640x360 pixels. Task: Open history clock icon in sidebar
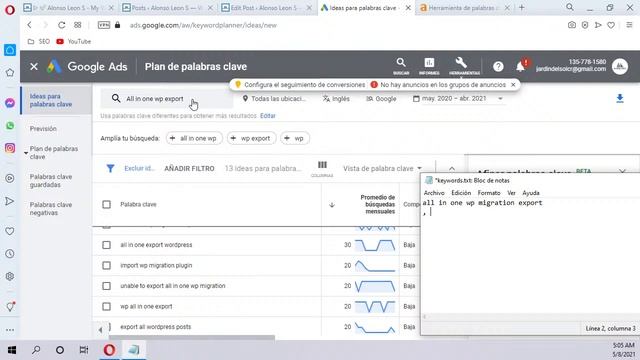point(10,254)
